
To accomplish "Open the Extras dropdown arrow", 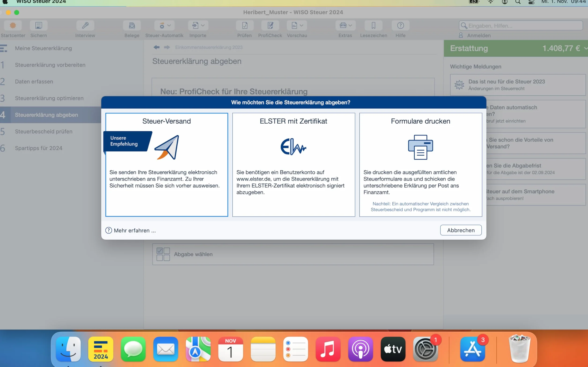I will (x=350, y=25).
